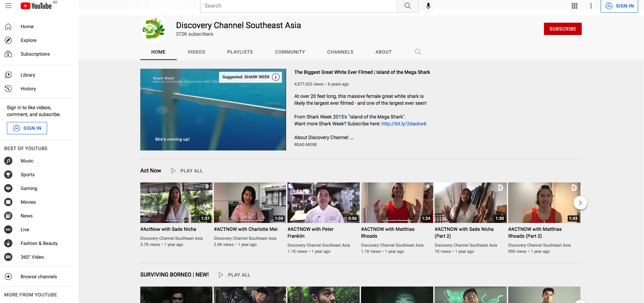Play all Act Now videos
The image size is (644, 303).
pyautogui.click(x=187, y=171)
